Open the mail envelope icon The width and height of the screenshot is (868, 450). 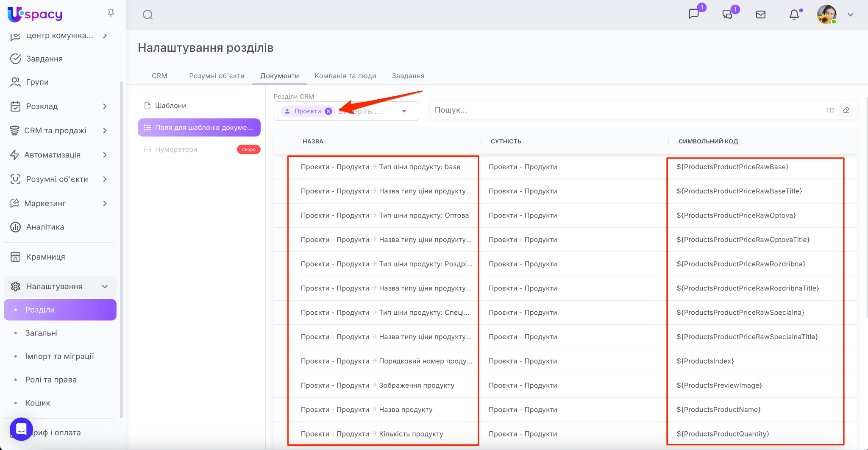[761, 15]
